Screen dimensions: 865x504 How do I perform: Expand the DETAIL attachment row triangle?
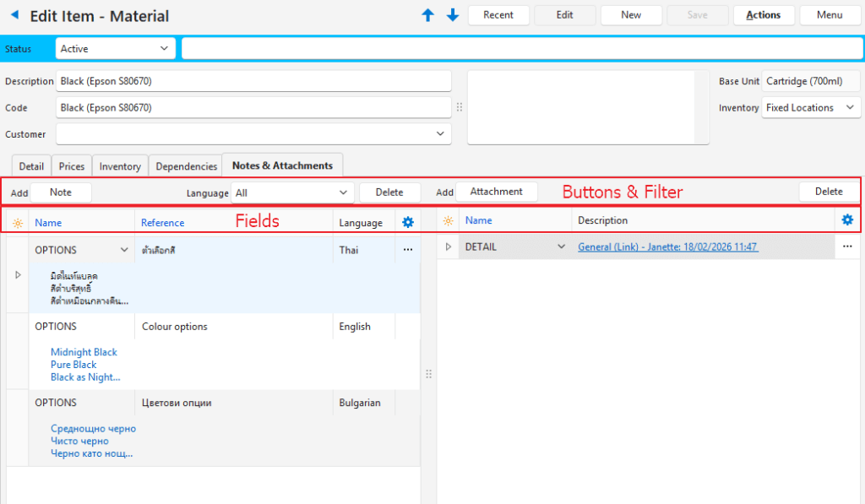449,247
